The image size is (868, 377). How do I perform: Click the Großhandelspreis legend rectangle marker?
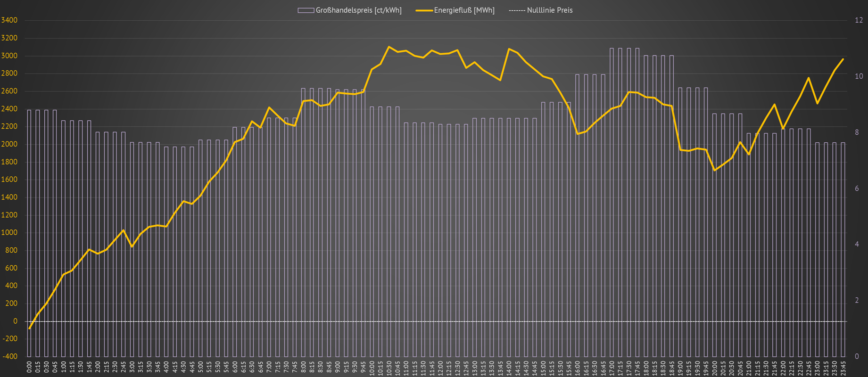click(306, 10)
